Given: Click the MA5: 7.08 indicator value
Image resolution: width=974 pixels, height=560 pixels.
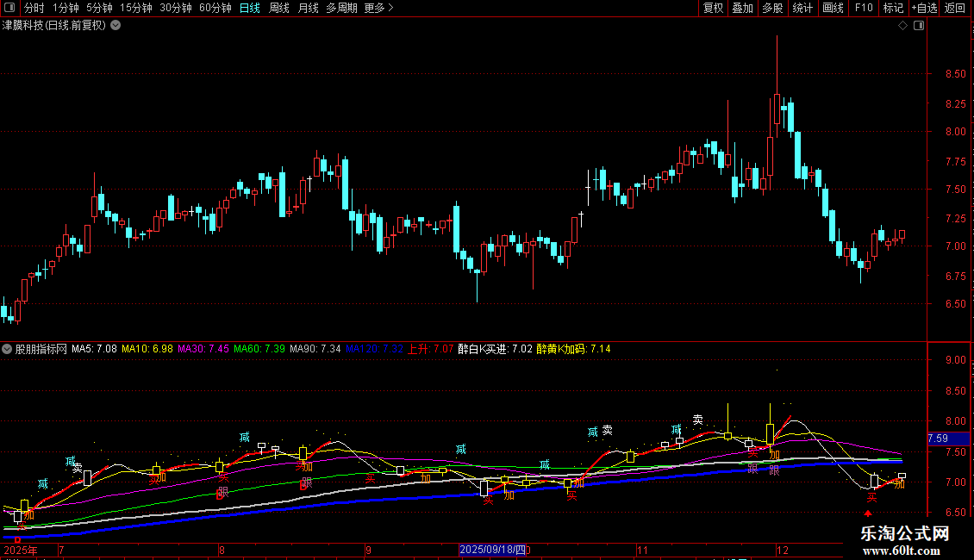Looking at the screenshot, I should (x=94, y=349).
